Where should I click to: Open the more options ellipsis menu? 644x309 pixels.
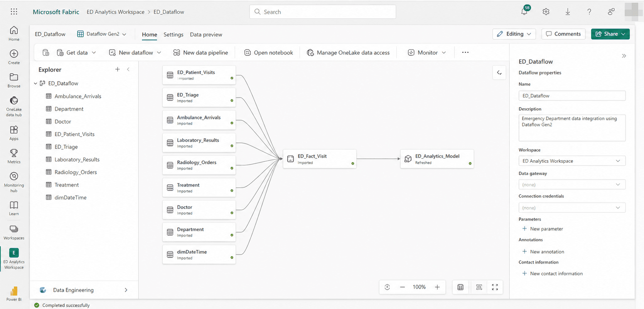(465, 52)
